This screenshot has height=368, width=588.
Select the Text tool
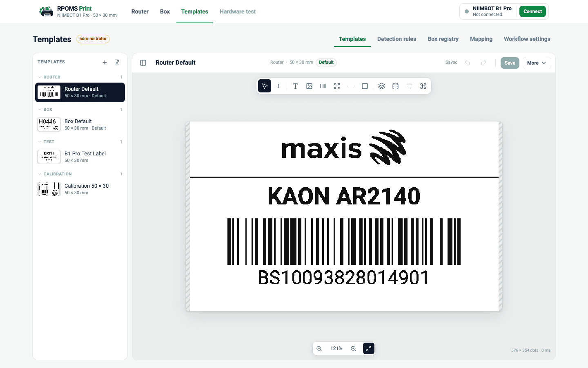point(295,86)
